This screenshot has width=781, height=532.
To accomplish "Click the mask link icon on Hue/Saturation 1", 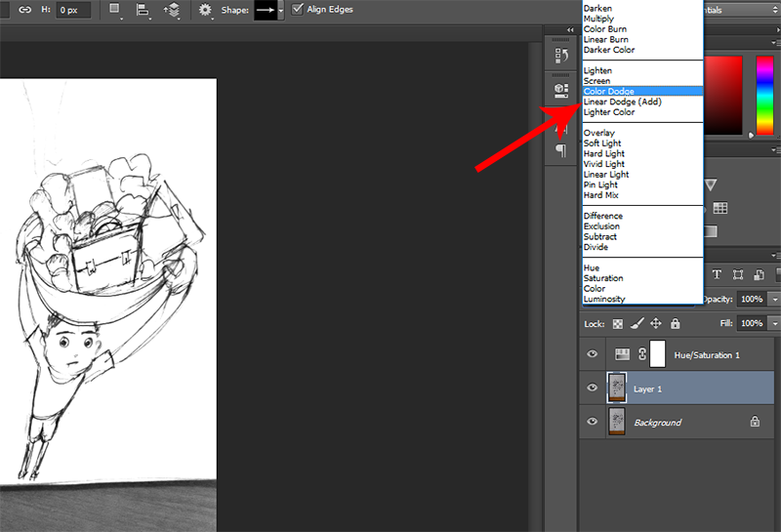I will pyautogui.click(x=642, y=354).
